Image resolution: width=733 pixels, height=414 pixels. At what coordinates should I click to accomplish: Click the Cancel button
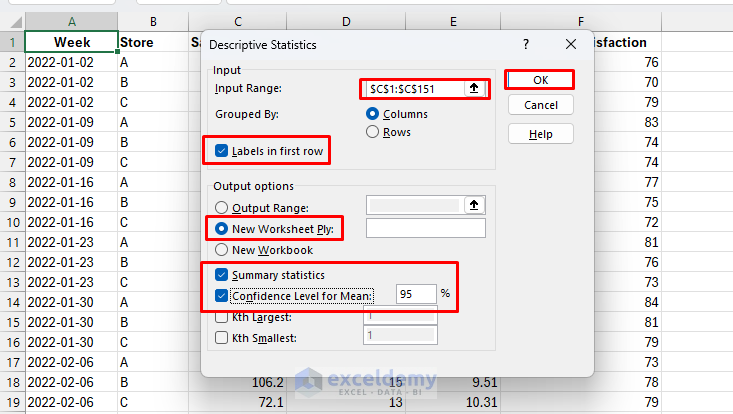pos(540,105)
